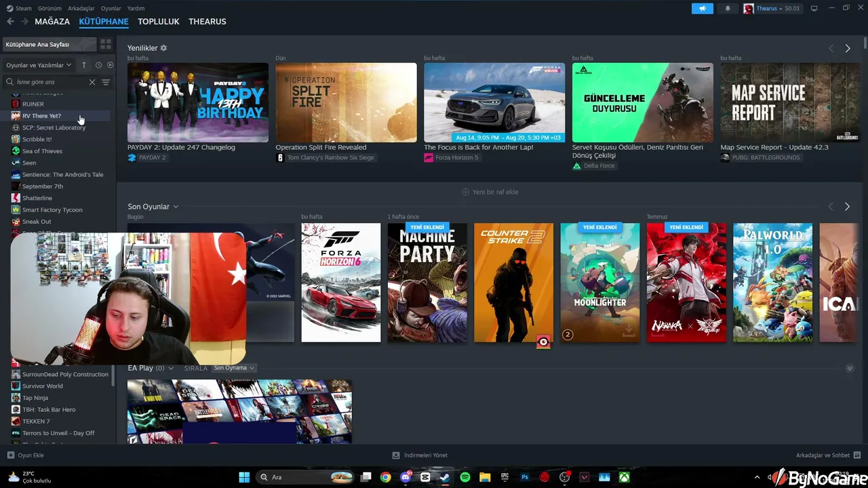Open advanced filter options beside the search
Image resolution: width=868 pixels, height=488 pixels.
tap(106, 82)
